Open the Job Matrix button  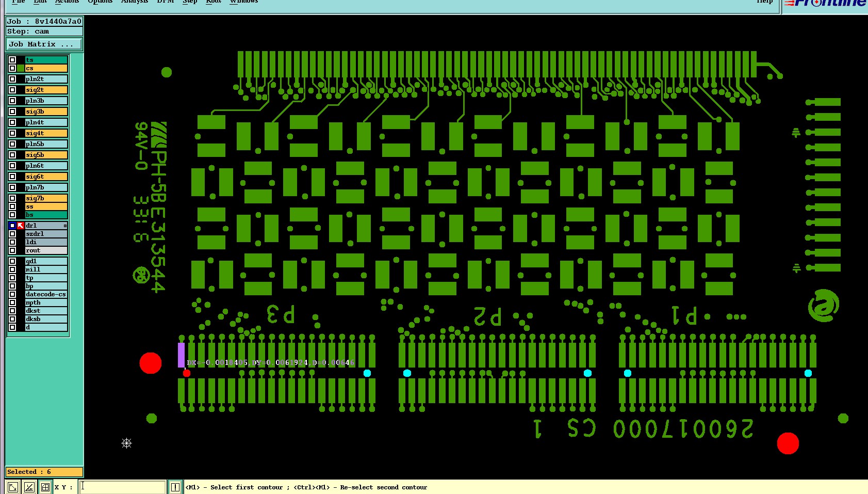click(44, 44)
